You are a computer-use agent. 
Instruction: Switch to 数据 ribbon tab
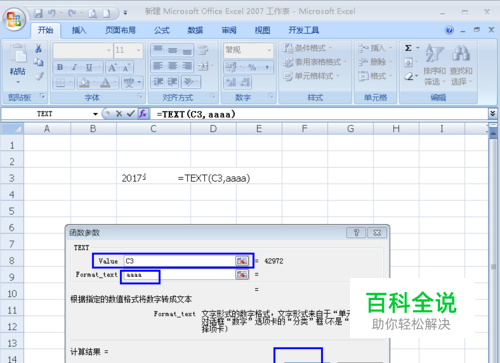coord(195,30)
